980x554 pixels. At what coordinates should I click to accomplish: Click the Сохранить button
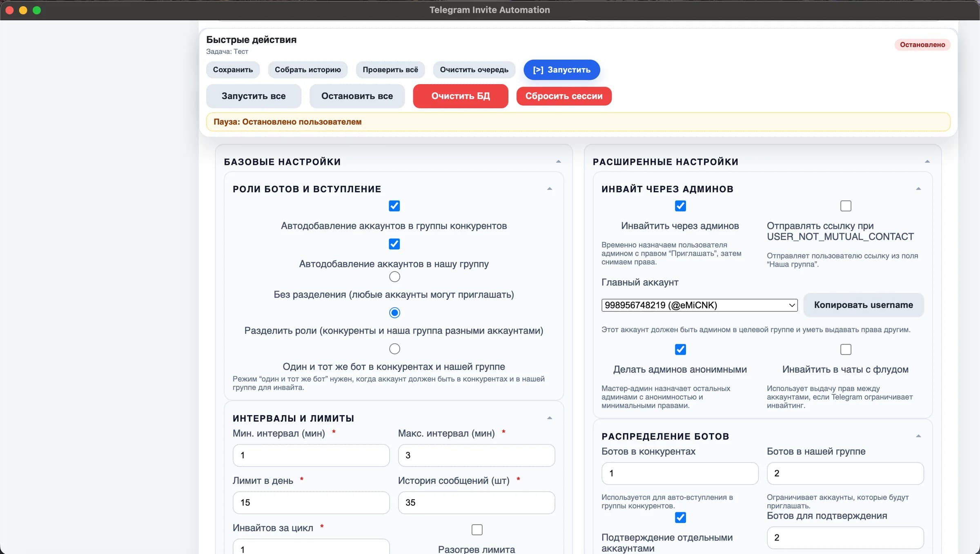(233, 70)
